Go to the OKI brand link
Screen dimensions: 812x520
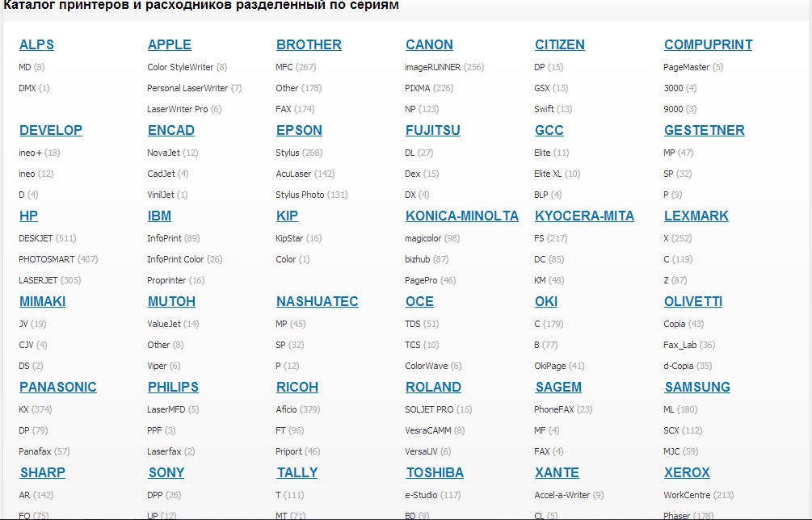(546, 302)
